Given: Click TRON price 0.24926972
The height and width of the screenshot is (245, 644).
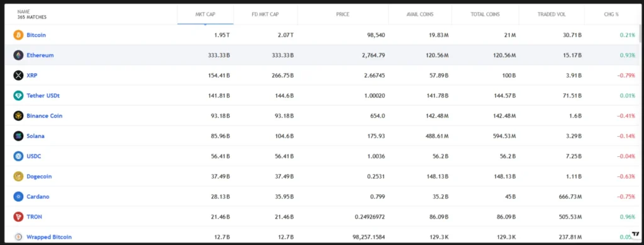Looking at the screenshot, I should point(370,217).
